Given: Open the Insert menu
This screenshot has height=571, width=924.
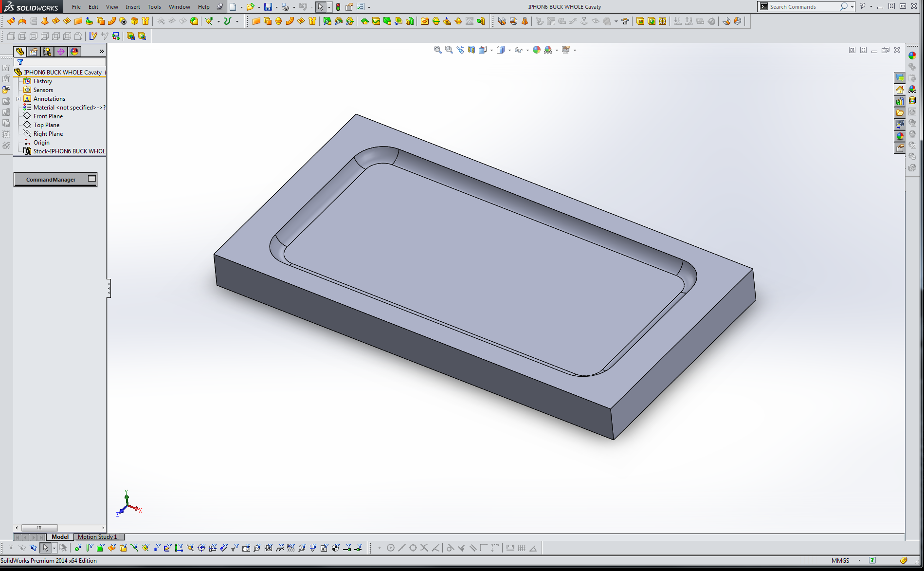Looking at the screenshot, I should tap(133, 7).
